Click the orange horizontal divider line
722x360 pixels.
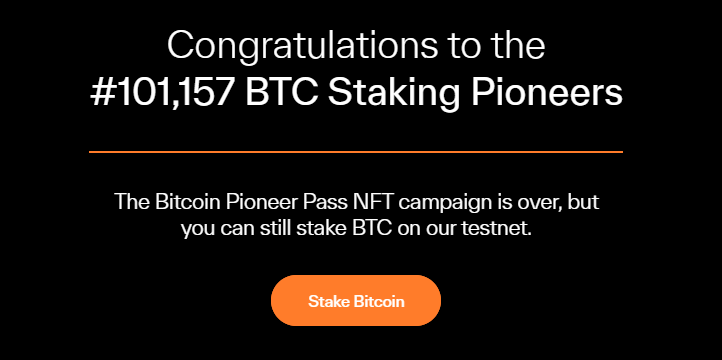coord(356,151)
